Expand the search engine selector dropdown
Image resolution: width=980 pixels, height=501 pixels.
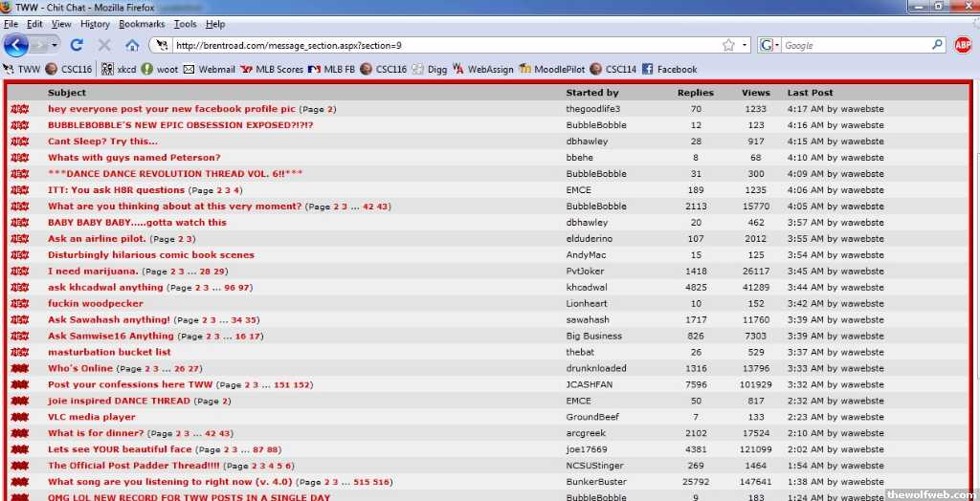[777, 45]
